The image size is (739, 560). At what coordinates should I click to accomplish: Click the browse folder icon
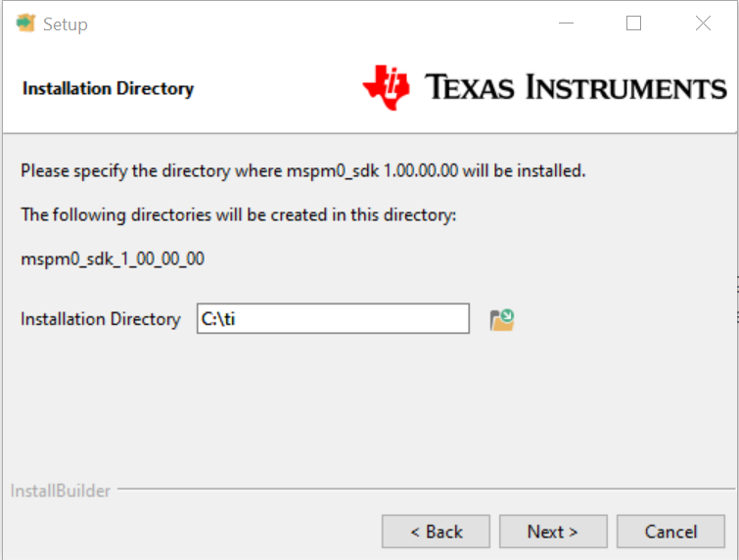502,319
